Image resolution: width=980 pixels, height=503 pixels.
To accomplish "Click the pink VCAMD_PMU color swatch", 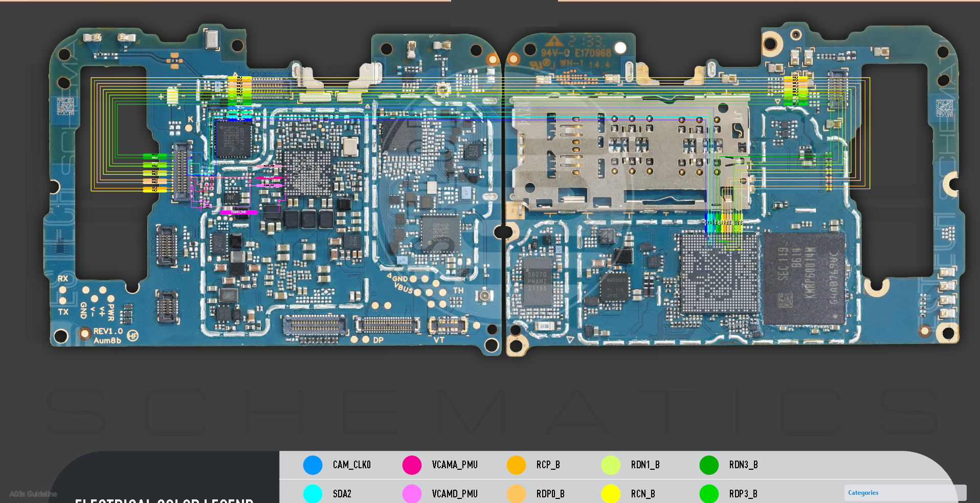I will (412, 493).
